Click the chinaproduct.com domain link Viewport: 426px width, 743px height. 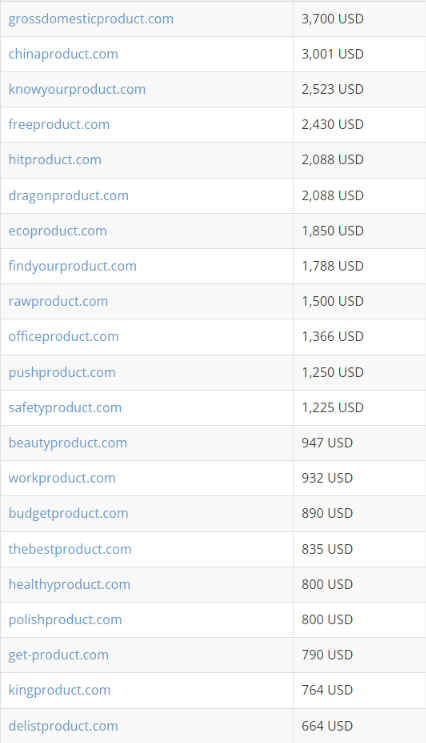click(x=63, y=54)
